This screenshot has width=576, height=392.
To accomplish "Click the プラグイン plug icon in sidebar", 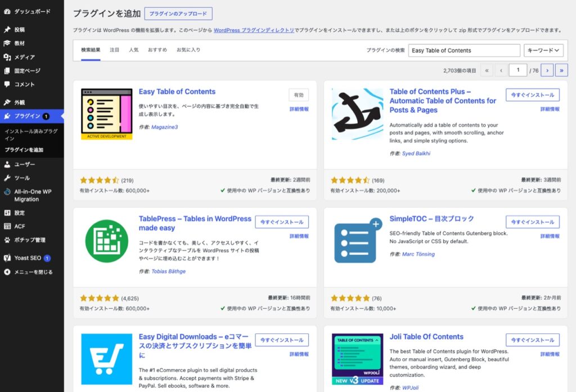I will click(x=7, y=116).
